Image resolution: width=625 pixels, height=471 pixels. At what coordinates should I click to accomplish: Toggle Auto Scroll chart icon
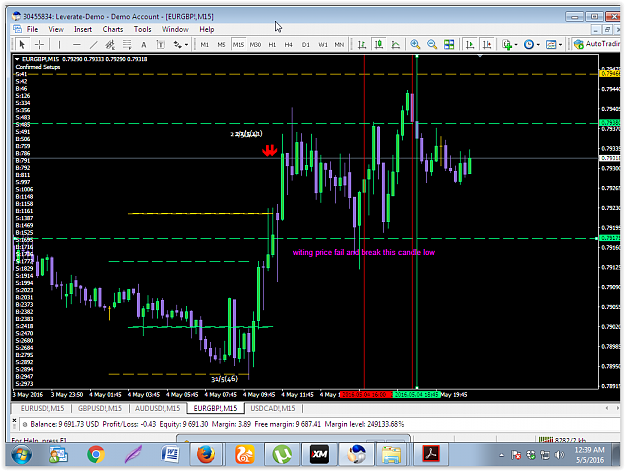coord(470,45)
